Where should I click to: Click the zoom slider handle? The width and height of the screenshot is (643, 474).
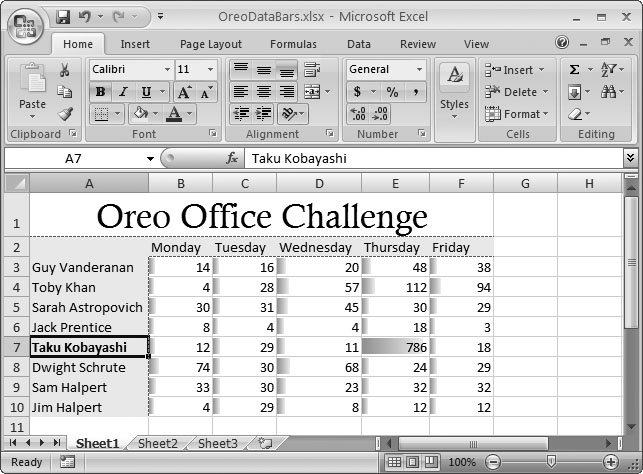click(x=551, y=461)
